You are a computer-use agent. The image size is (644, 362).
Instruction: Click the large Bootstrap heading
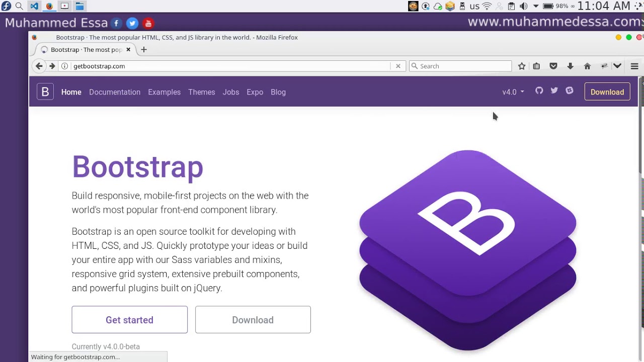[137, 166]
